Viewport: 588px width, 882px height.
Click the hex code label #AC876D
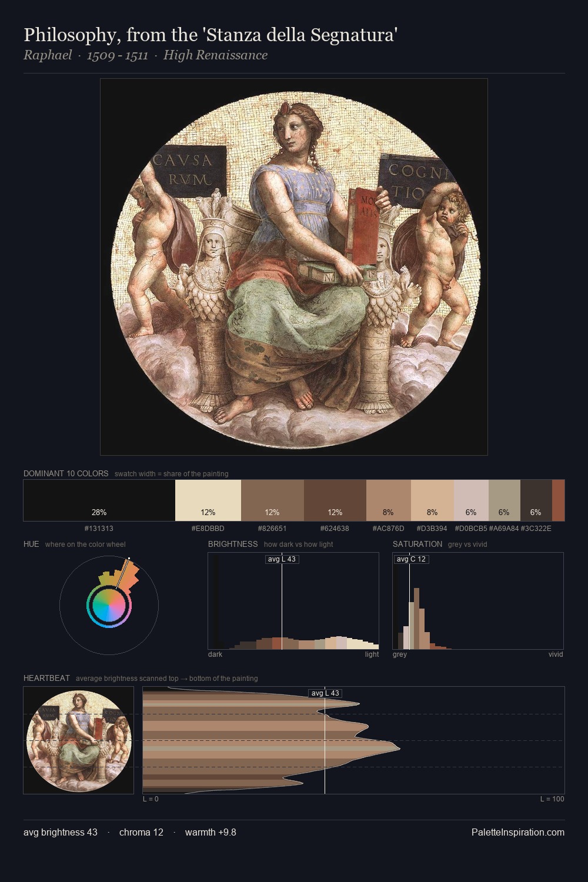point(389,528)
